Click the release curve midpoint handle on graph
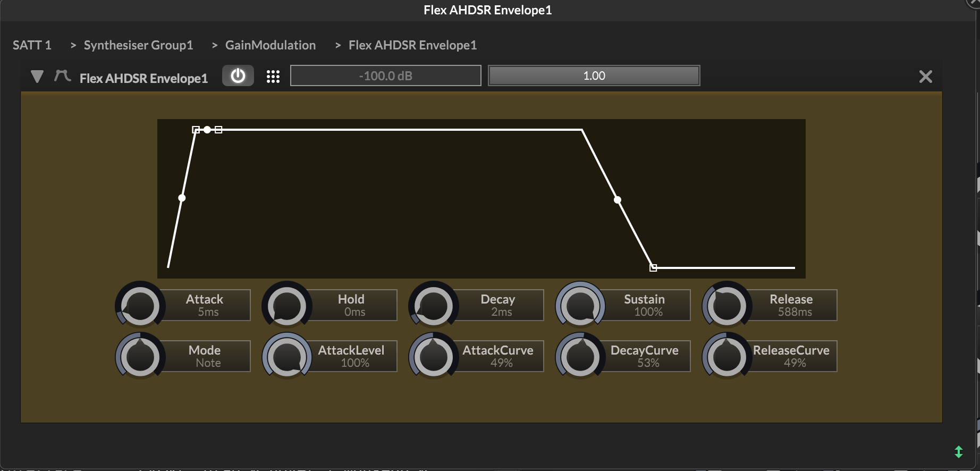The width and height of the screenshot is (980, 471). 618,200
